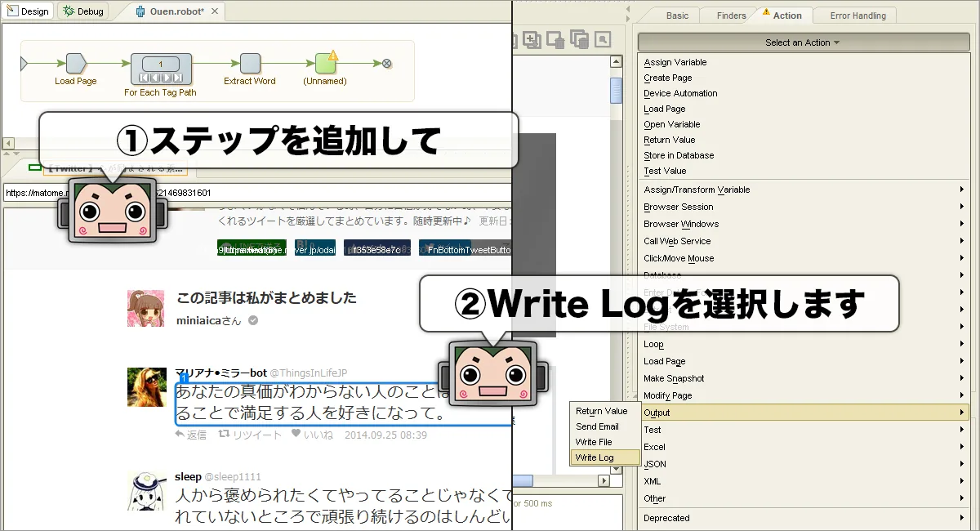Select Return Value in Output submenu
Screen dimensions: 980x531
point(605,411)
